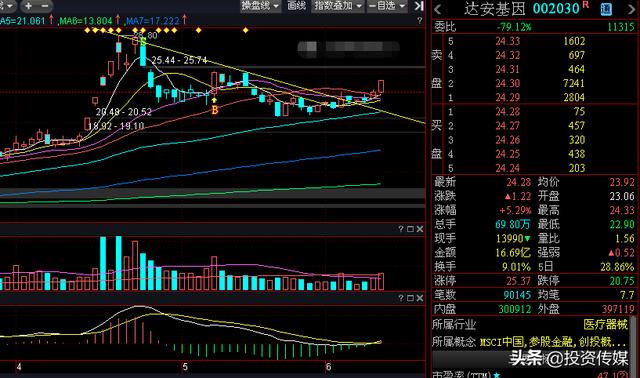This screenshot has width=640, height=378.
Task: Open 医疗器械 industry link
Action: [x=606, y=325]
